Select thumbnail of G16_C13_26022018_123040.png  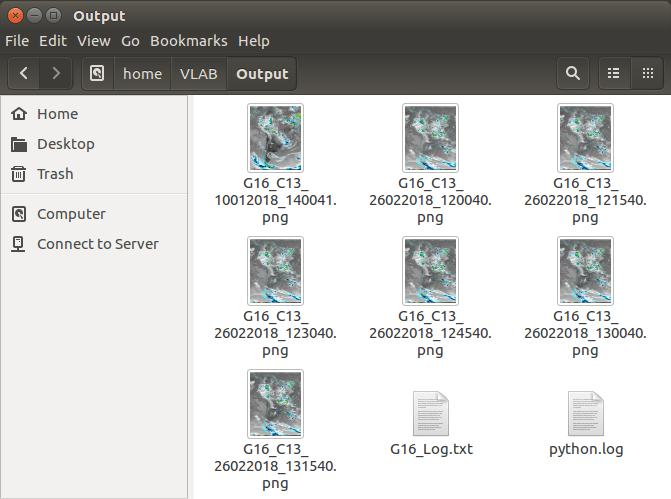pos(275,271)
